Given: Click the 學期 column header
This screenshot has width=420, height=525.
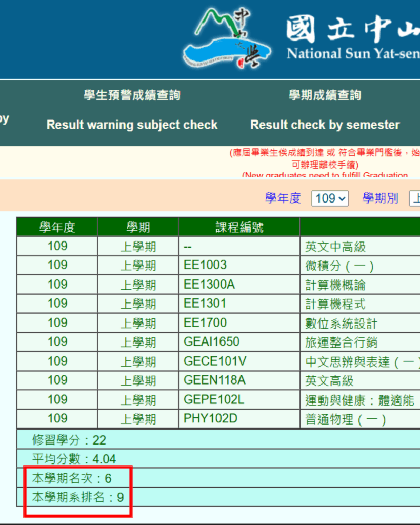Looking at the screenshot, I should (138, 227).
